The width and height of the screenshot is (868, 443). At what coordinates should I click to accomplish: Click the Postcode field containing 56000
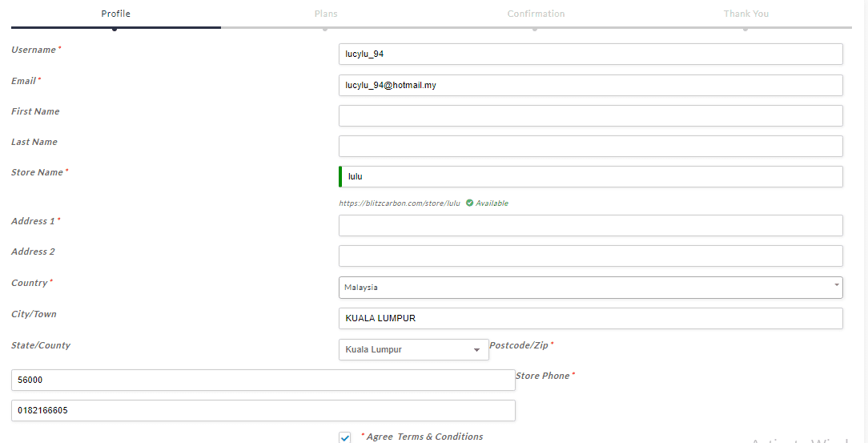[263, 380]
